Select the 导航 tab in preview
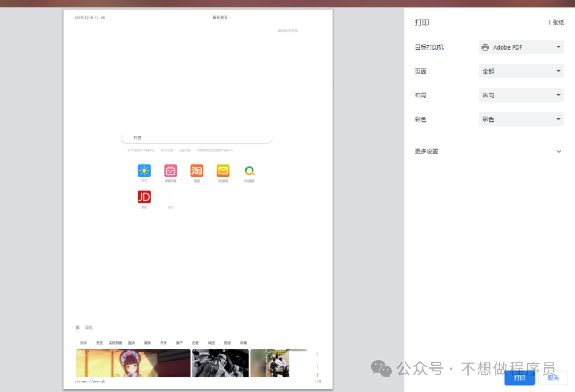Viewport: 575px width, 392px height. click(89, 328)
